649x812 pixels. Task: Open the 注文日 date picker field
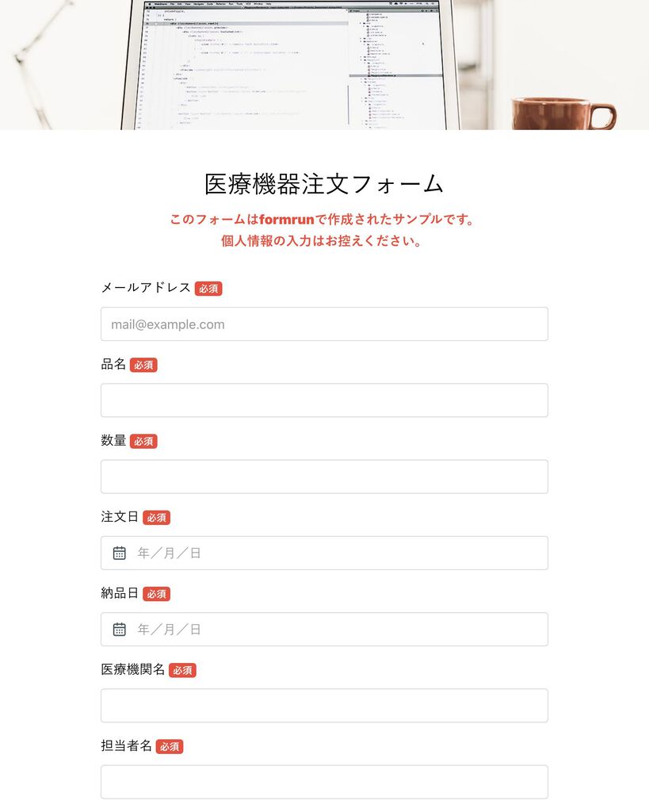coord(325,553)
